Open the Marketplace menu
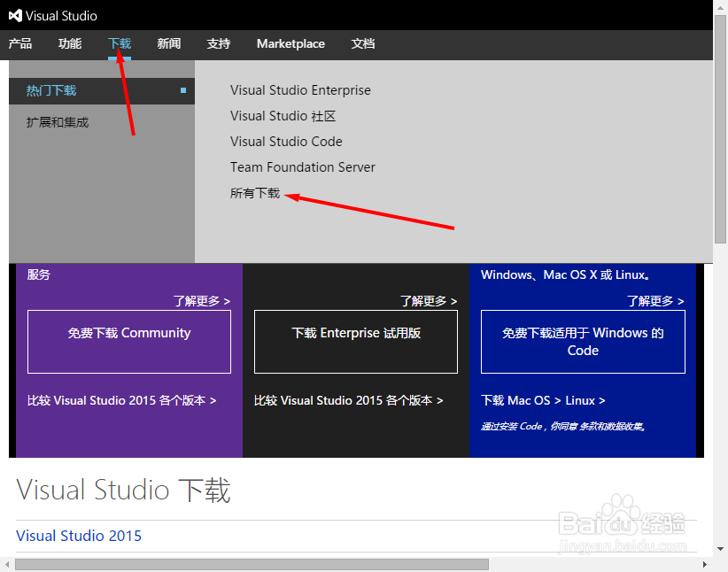Viewport: 728px width, 572px height. pyautogui.click(x=290, y=43)
